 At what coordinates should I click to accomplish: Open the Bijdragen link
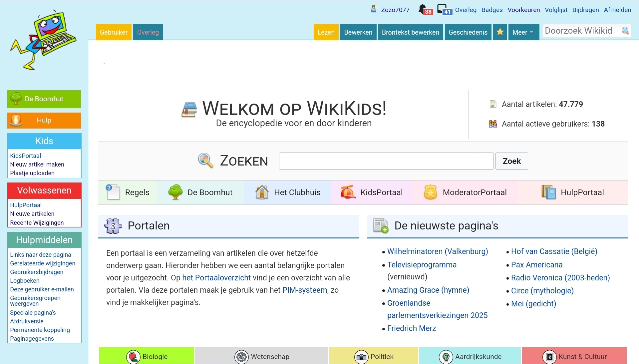(585, 10)
